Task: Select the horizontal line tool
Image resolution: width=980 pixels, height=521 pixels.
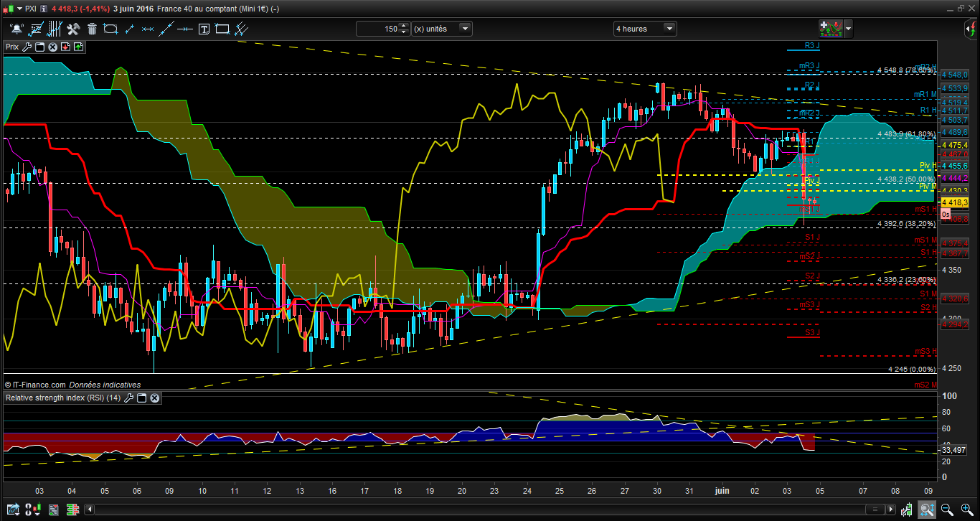Action: (x=185, y=29)
